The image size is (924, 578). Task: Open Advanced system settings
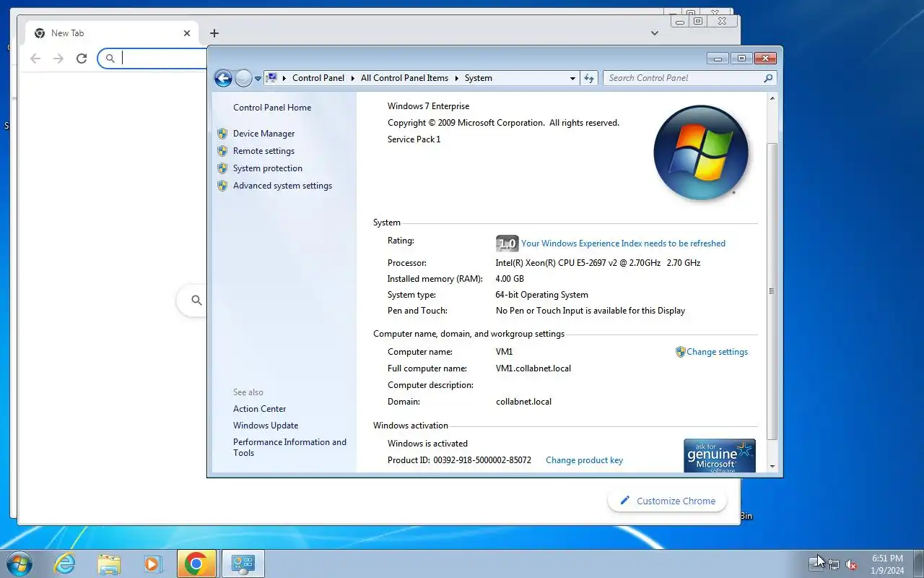click(282, 186)
